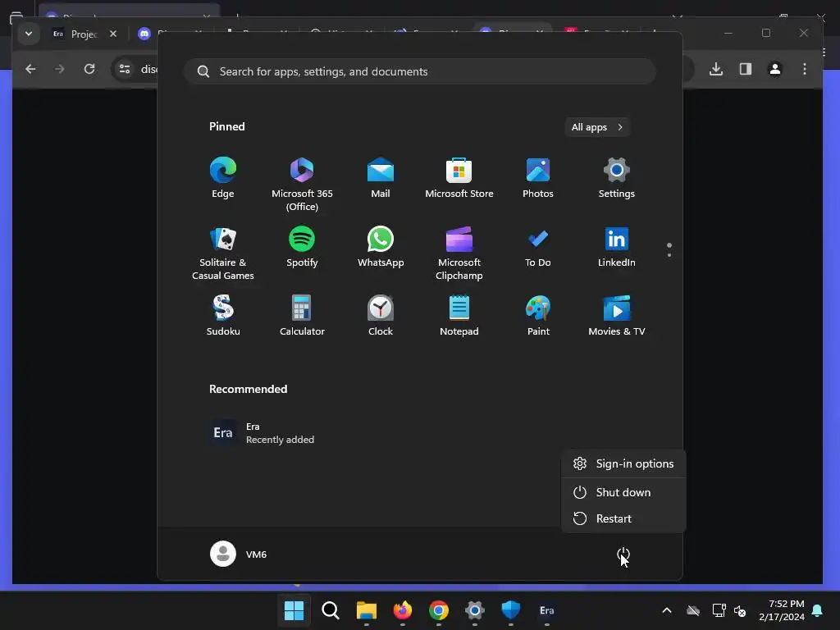This screenshot has height=630, width=840.
Task: Click Chrome's forward arrow
Action: pyautogui.click(x=59, y=69)
